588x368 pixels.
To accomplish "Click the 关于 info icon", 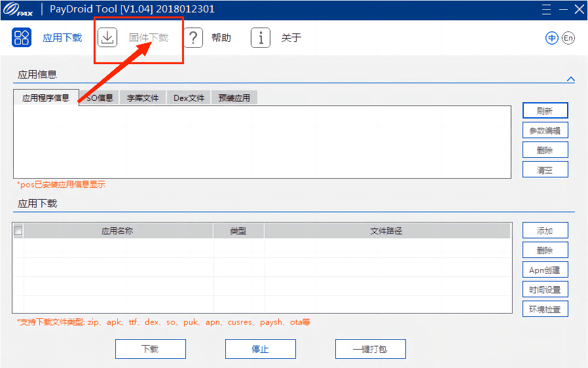I will [260, 38].
